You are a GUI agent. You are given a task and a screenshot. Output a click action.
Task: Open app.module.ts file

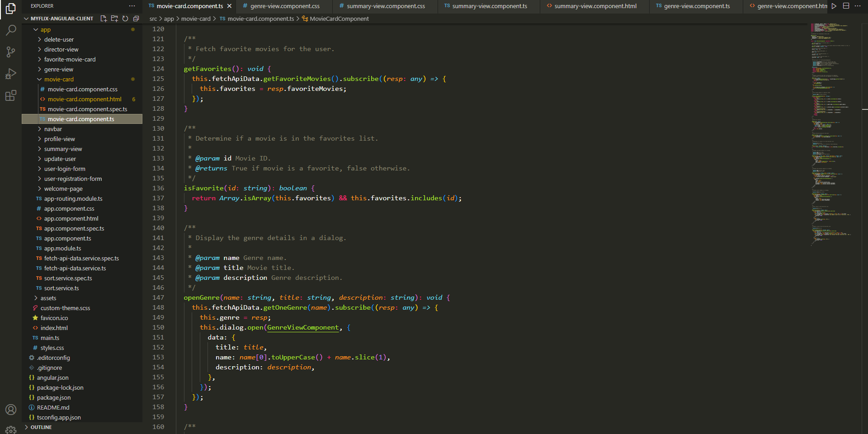click(x=82, y=248)
